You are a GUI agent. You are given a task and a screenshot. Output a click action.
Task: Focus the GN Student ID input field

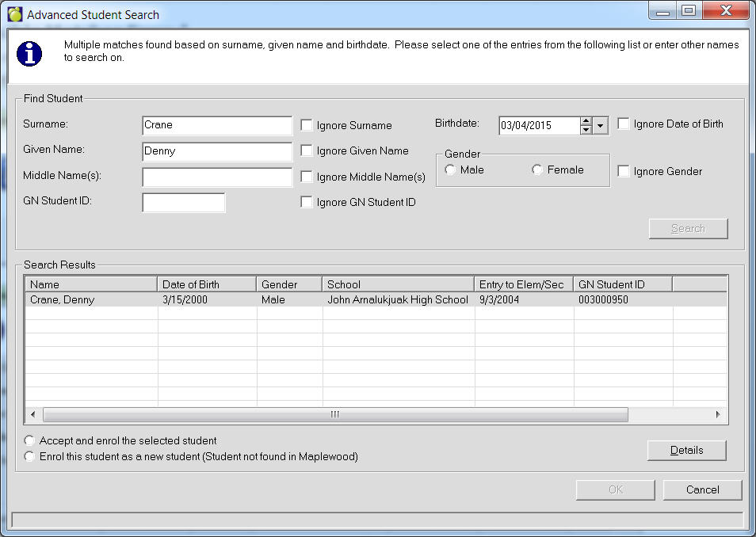tap(184, 203)
